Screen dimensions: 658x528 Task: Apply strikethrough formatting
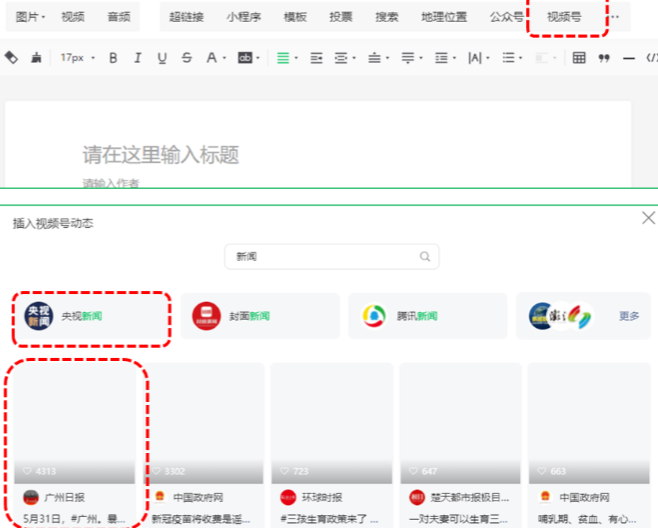pyautogui.click(x=187, y=58)
